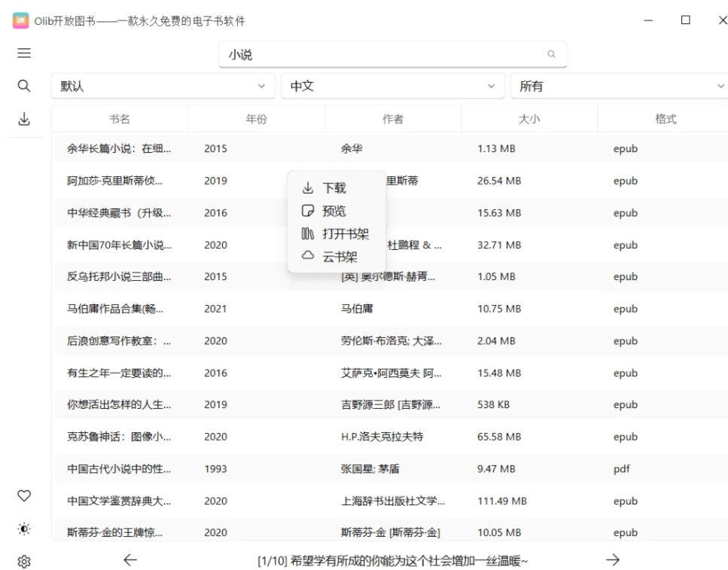Expand the 默认 sort dropdown
The width and height of the screenshot is (728, 570).
coord(164,87)
